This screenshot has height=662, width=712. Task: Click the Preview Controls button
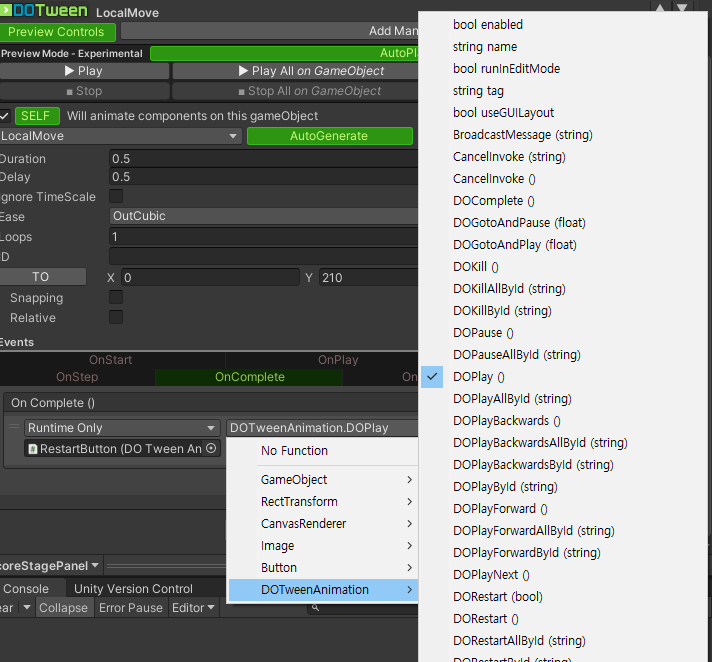click(56, 32)
